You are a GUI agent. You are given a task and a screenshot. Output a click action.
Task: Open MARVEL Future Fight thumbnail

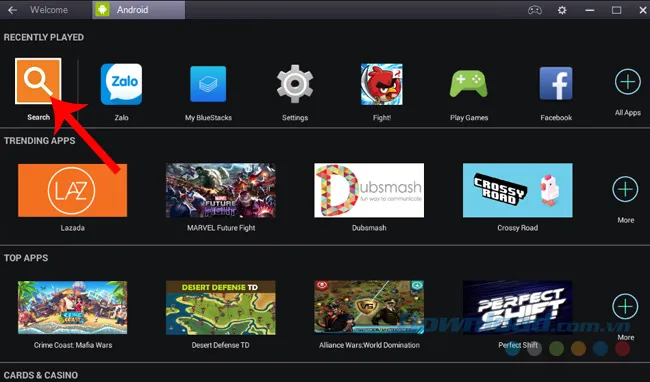click(x=221, y=190)
